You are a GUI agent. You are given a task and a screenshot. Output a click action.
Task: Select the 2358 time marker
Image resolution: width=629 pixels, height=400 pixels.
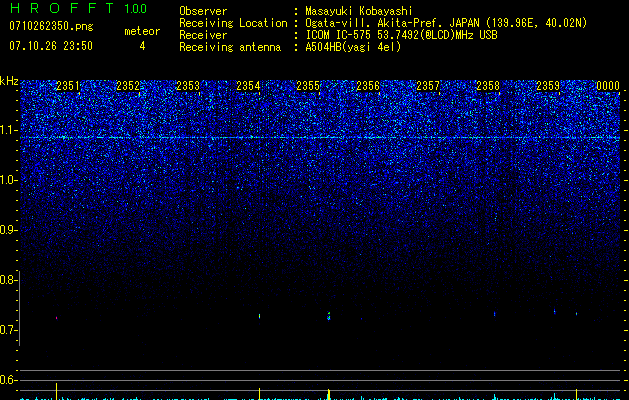tap(488, 86)
